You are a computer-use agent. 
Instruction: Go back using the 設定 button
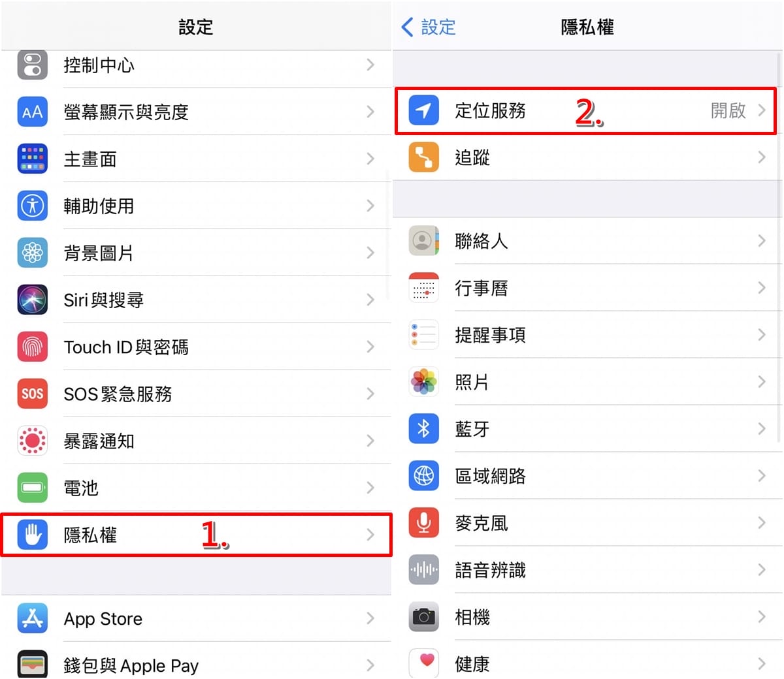coord(429,27)
